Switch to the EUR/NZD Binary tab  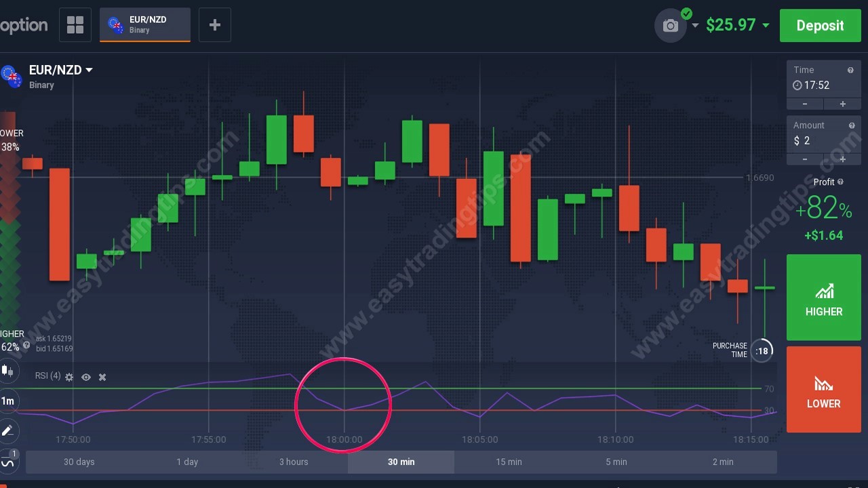coord(145,25)
